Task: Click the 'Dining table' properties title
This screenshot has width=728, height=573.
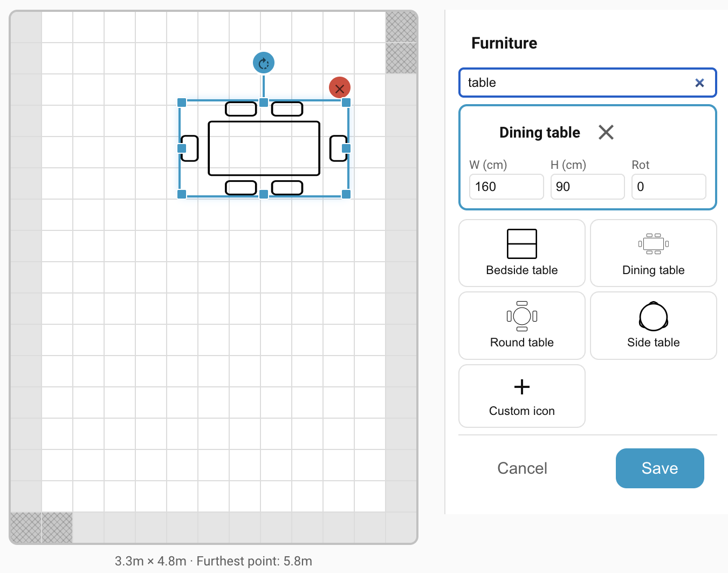Action: point(540,132)
